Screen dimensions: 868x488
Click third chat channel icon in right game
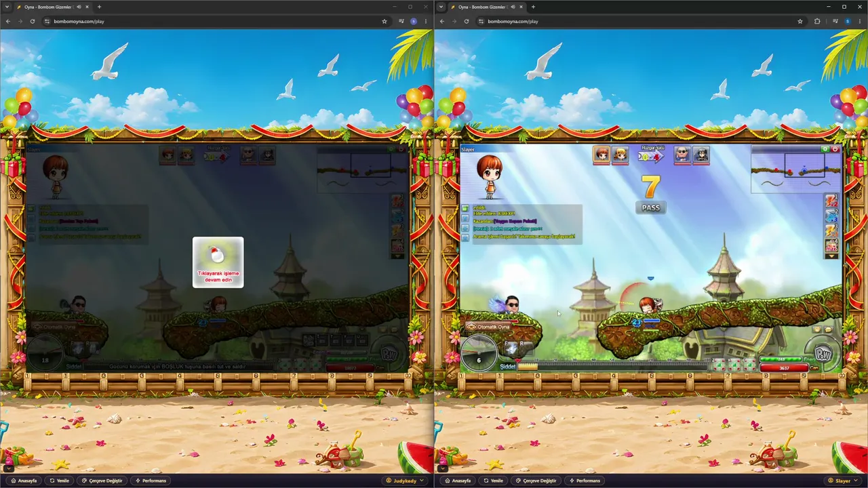point(465,228)
